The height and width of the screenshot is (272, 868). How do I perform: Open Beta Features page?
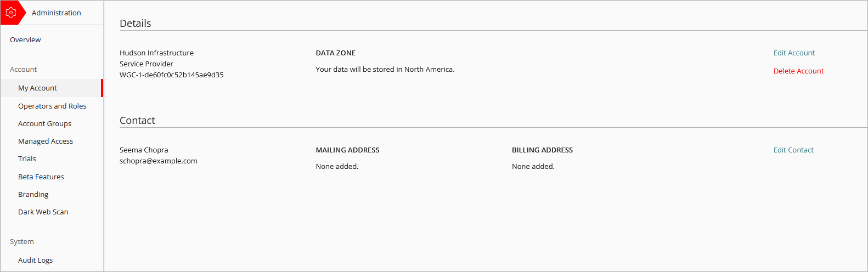click(x=41, y=177)
